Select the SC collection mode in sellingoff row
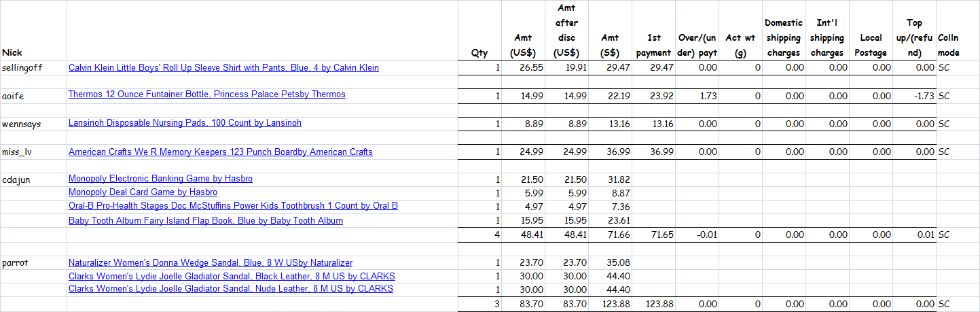This screenshot has width=980, height=312. 958,68
